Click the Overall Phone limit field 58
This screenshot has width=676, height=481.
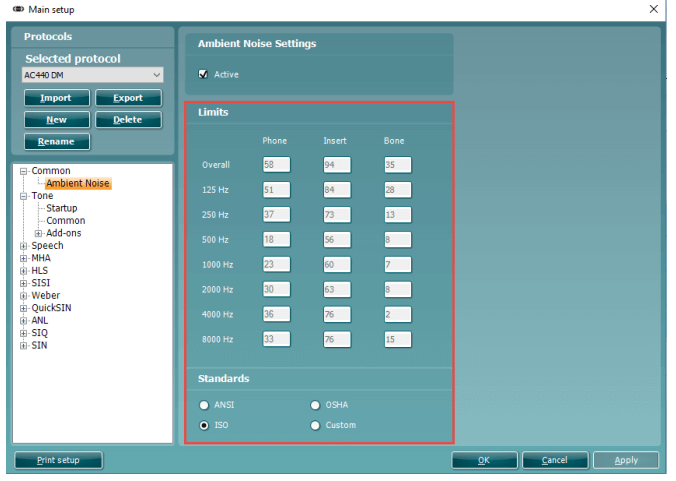[276, 165]
